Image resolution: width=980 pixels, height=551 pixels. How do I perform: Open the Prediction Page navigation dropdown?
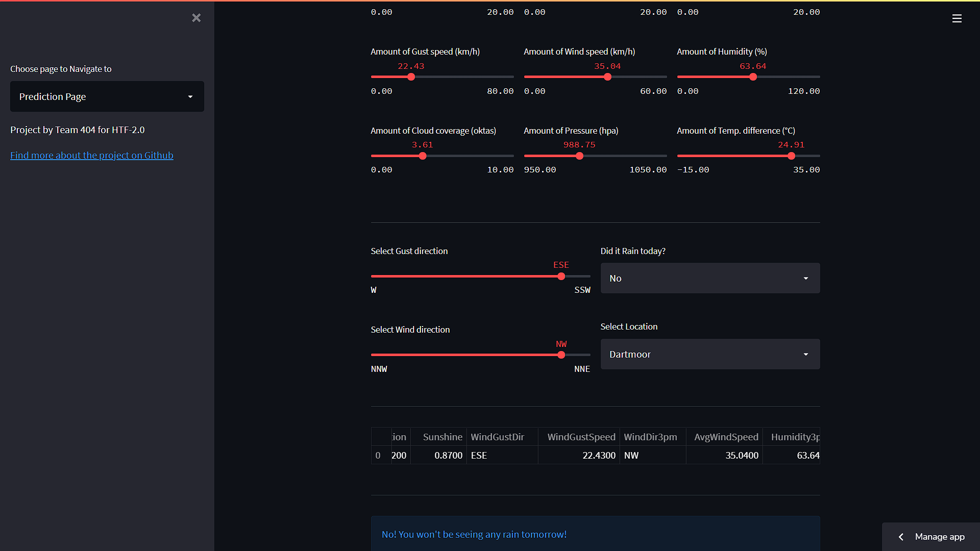click(x=107, y=96)
